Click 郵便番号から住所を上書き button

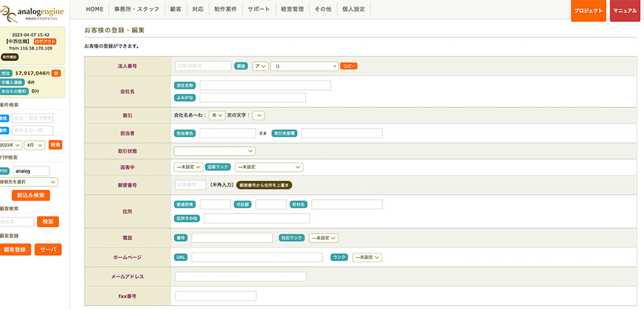(265, 185)
